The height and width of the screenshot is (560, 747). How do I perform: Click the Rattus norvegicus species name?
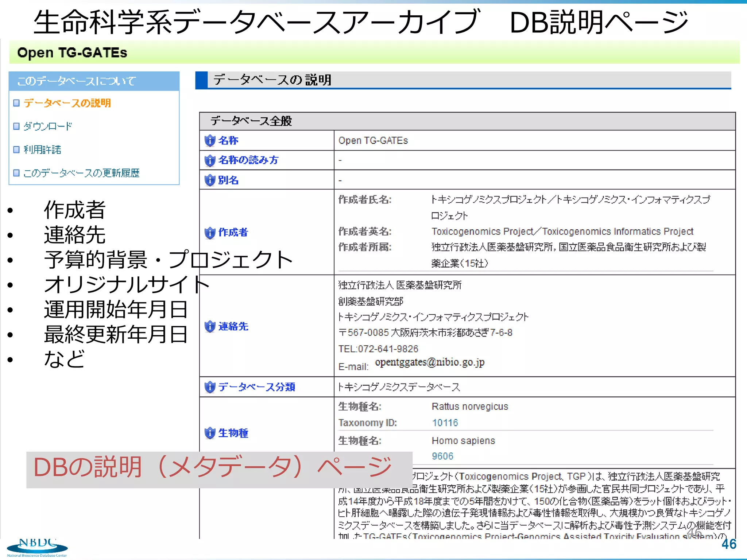tap(470, 407)
